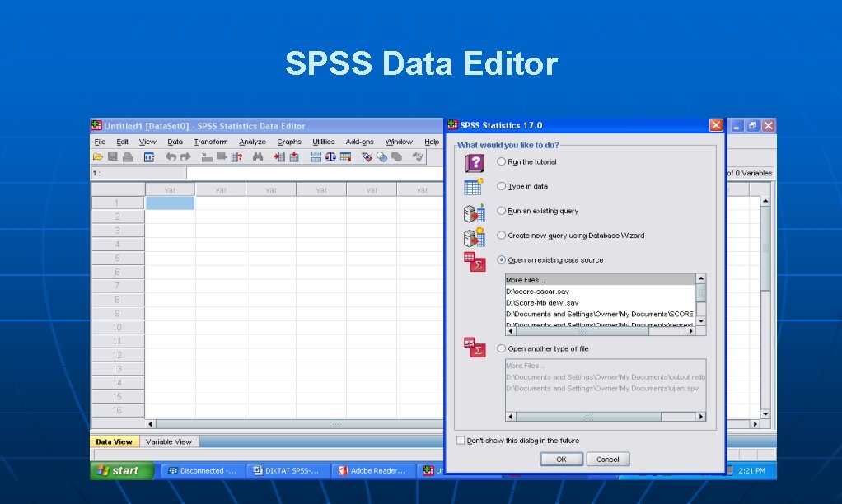Viewport: 842px width, 504px height.
Task: Switch to Adobe Reader taskbar window
Action: tap(372, 471)
